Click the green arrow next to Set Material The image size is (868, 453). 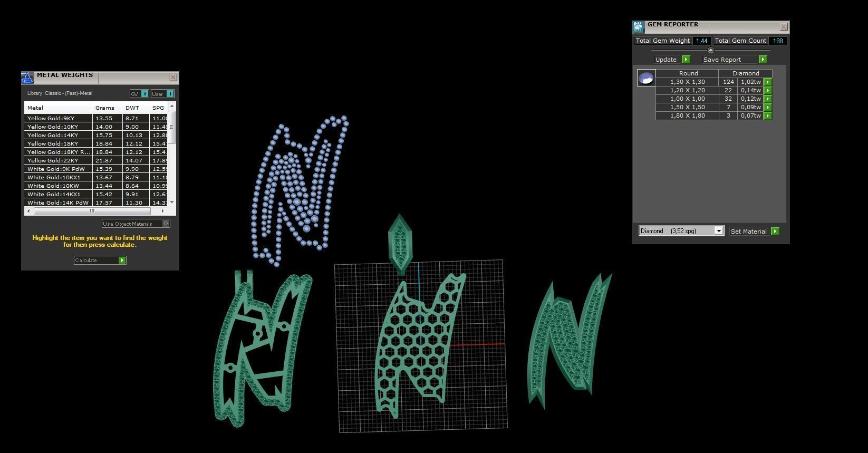(775, 232)
